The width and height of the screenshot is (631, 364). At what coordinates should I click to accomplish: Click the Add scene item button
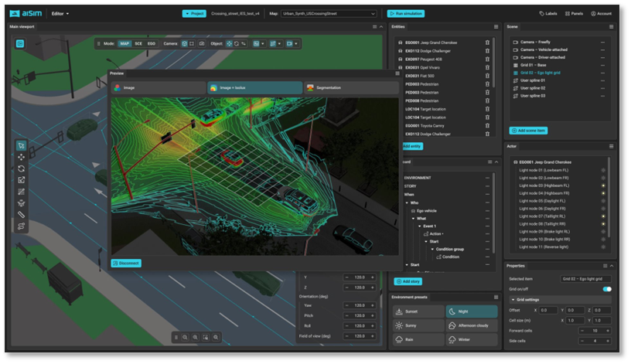coord(528,131)
